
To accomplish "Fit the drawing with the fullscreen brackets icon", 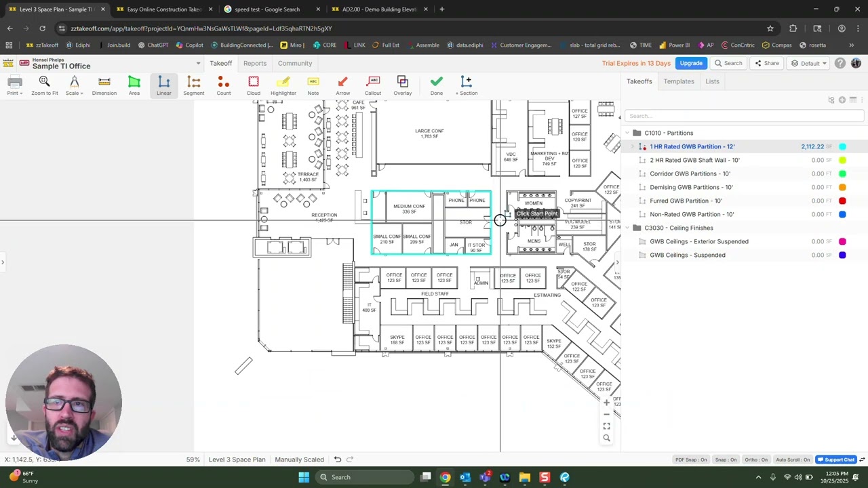I will (607, 426).
